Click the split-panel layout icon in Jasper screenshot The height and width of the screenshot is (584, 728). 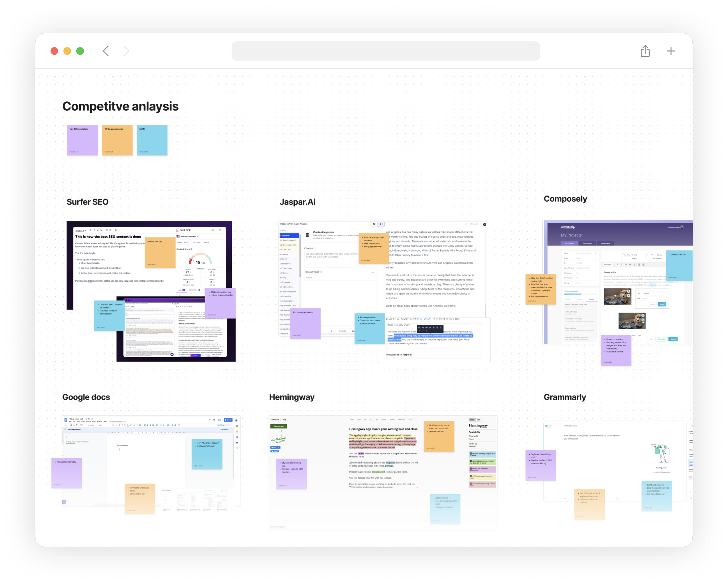381,224
